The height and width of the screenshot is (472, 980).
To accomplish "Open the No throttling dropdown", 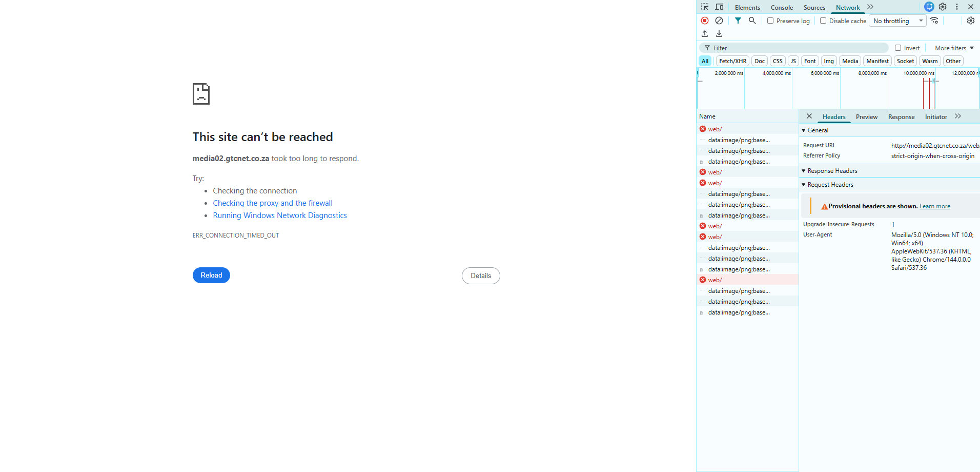I will [897, 21].
